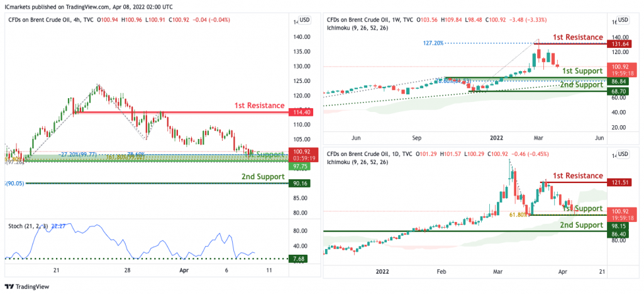Select the green 97.75 support price label
Screen dimensions: 644x295
(x=299, y=167)
